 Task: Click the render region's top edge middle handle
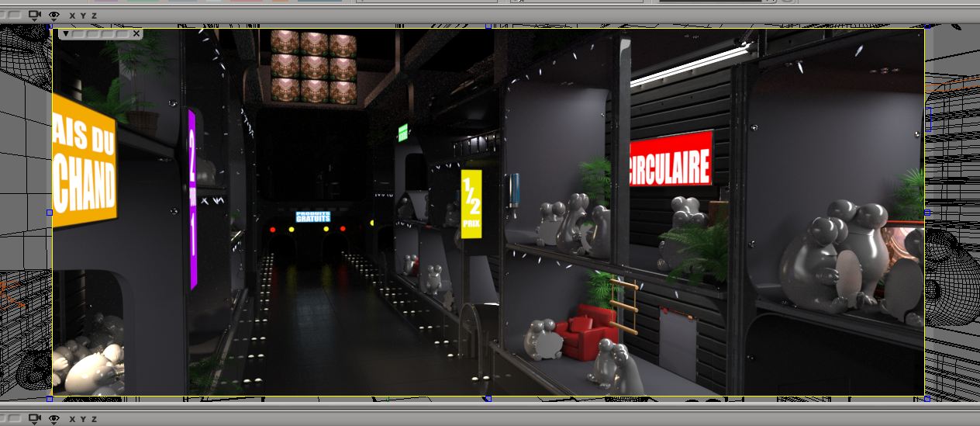point(488,26)
